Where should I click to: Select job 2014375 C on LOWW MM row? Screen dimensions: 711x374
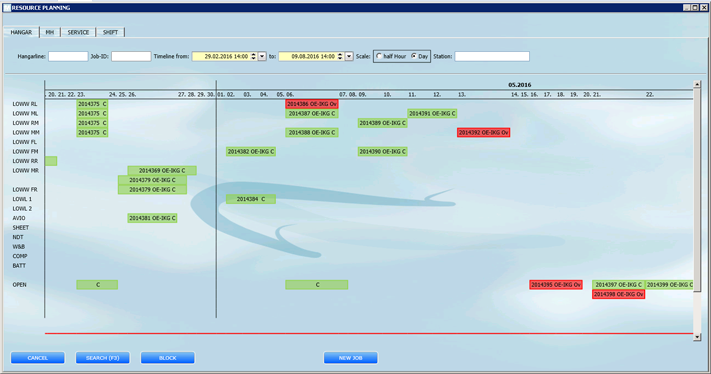[92, 132]
